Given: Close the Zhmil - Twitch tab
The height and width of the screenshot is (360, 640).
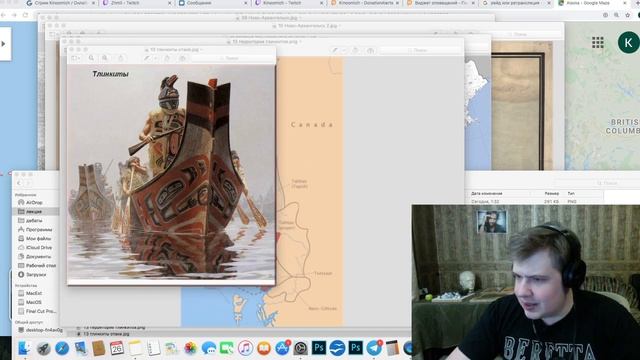Looking at the screenshot, I should pyautogui.click(x=170, y=3).
